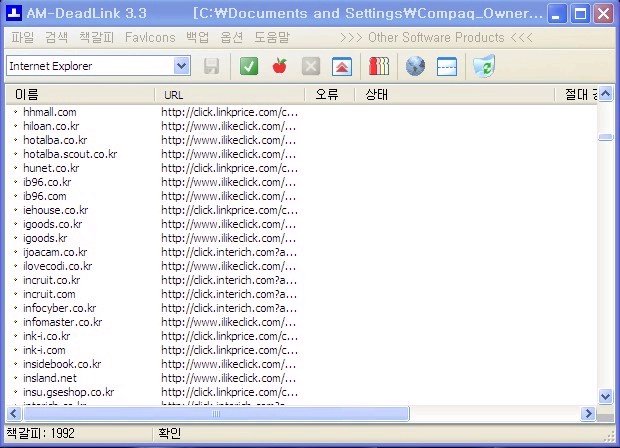620x448 pixels.
Task: Select the ink-i.co.kr bookmark
Action: click(46, 336)
